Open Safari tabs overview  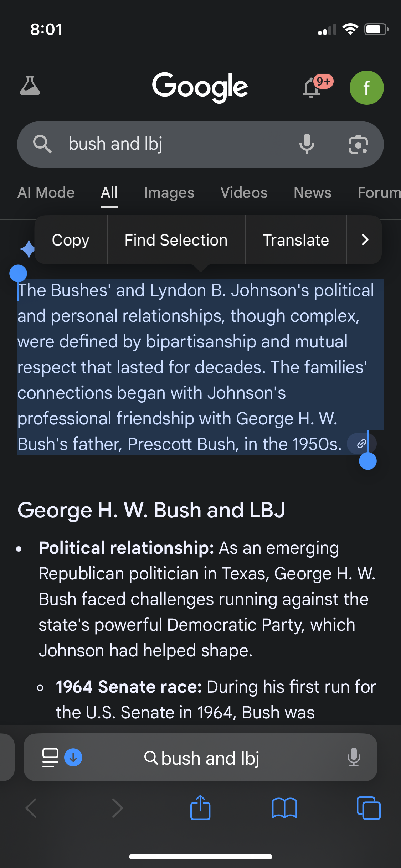pos(369,808)
